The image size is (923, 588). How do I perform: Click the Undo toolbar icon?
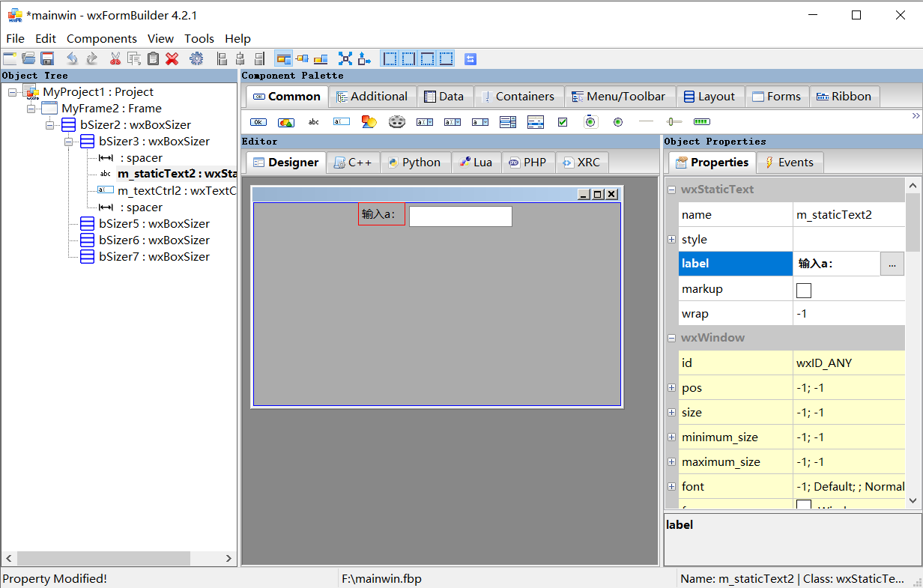72,58
